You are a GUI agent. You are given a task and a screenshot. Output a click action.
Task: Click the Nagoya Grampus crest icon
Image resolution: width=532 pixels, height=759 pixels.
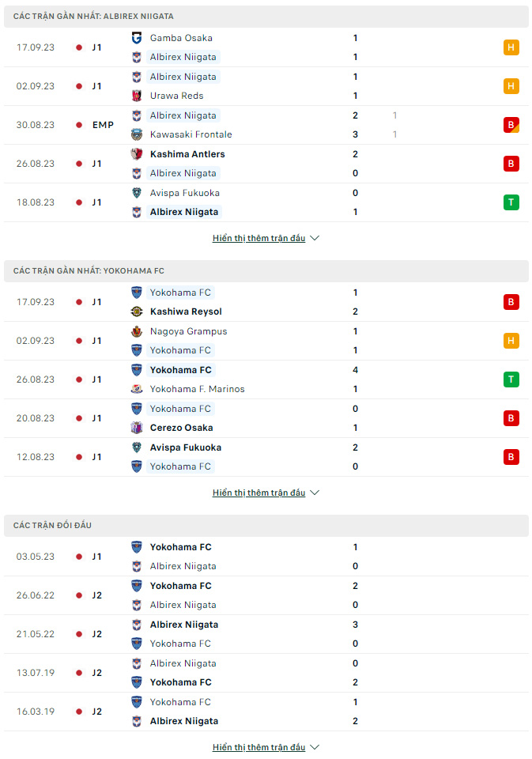(x=137, y=331)
